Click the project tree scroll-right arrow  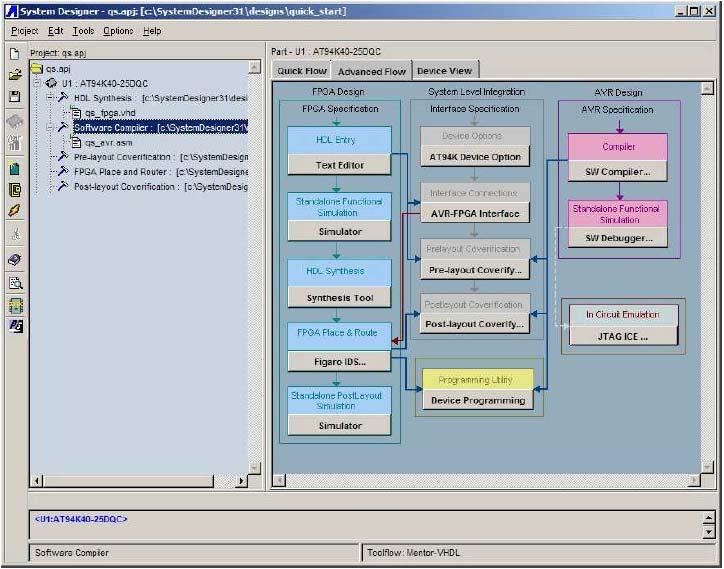point(241,481)
